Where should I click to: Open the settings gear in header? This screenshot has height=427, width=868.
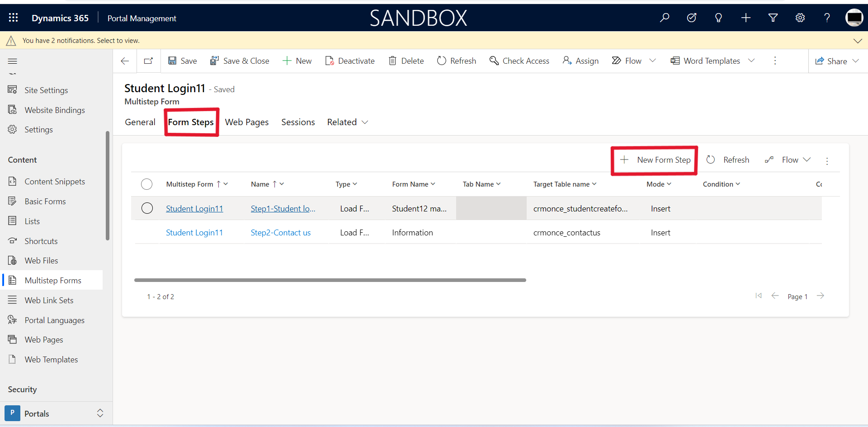pyautogui.click(x=800, y=18)
